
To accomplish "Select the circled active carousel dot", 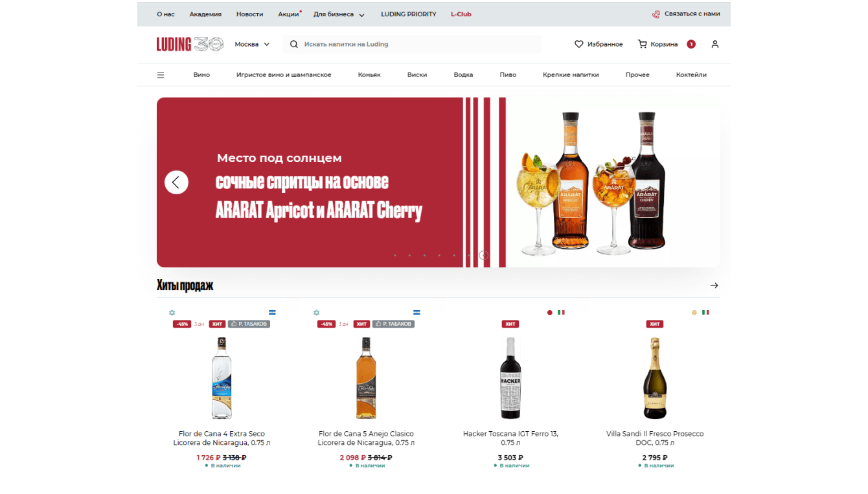I will point(484,255).
